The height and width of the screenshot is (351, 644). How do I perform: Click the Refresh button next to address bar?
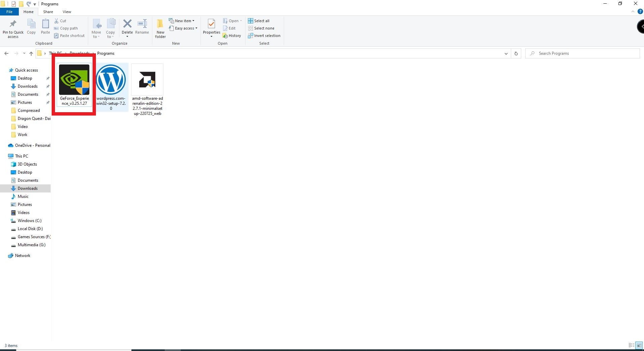click(x=516, y=53)
